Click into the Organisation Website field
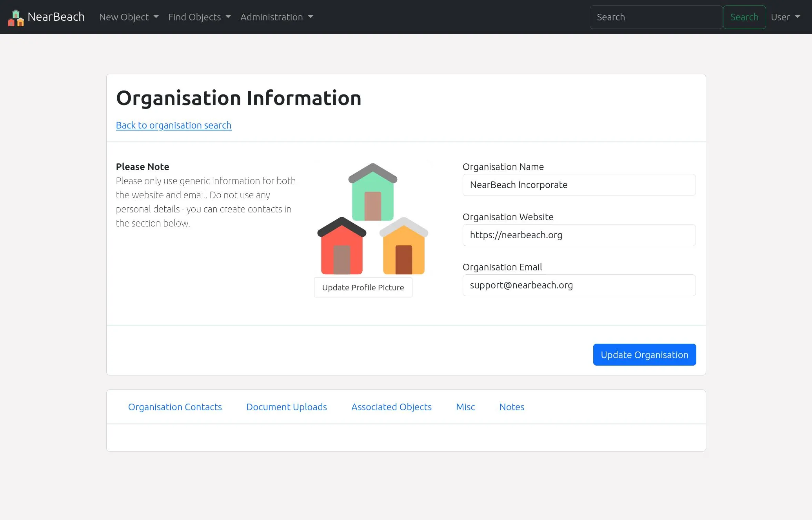The width and height of the screenshot is (812, 520). (x=579, y=235)
